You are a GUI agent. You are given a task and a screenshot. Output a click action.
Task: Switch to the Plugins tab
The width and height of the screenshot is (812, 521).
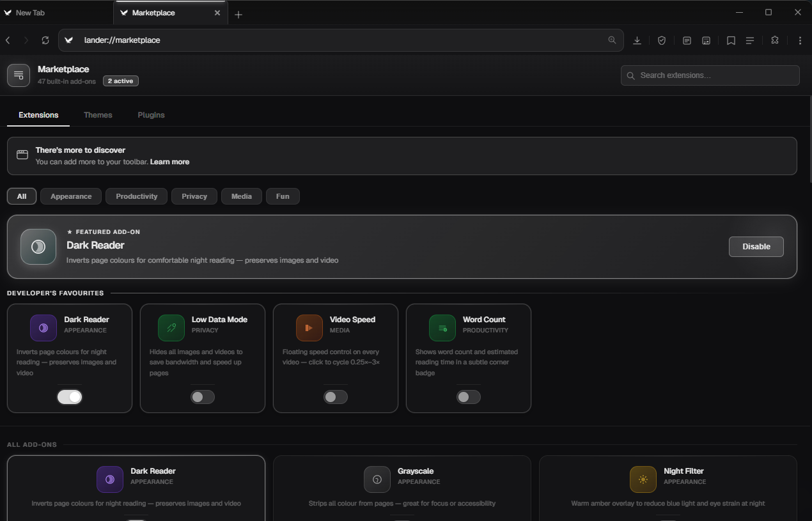point(151,114)
